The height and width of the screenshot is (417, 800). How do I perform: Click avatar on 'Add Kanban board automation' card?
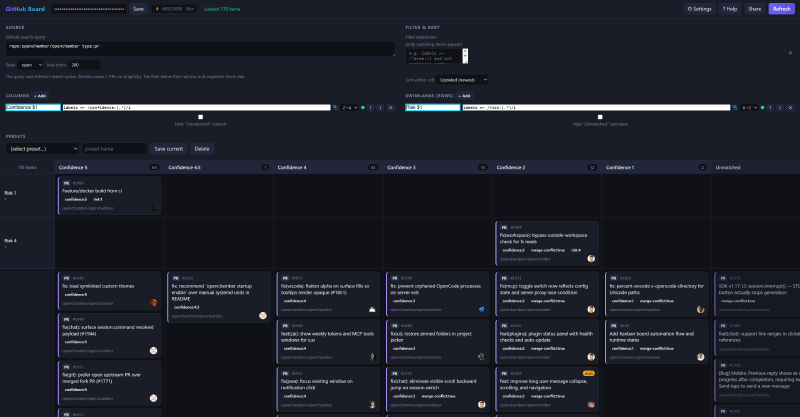(x=701, y=357)
